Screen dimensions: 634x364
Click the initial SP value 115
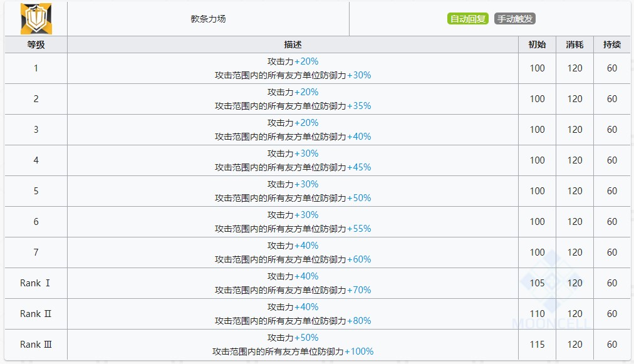click(x=536, y=345)
